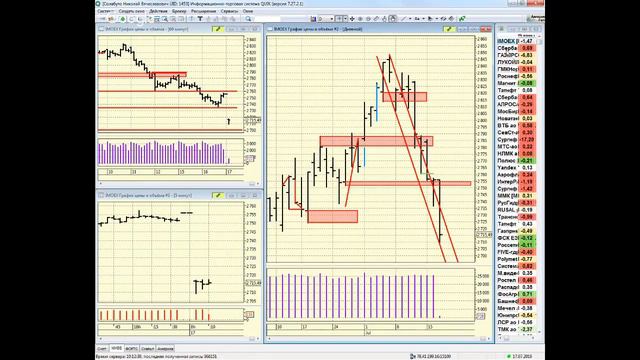Select the ЛУКОЙЛ row in quotes table

[x=516, y=62]
